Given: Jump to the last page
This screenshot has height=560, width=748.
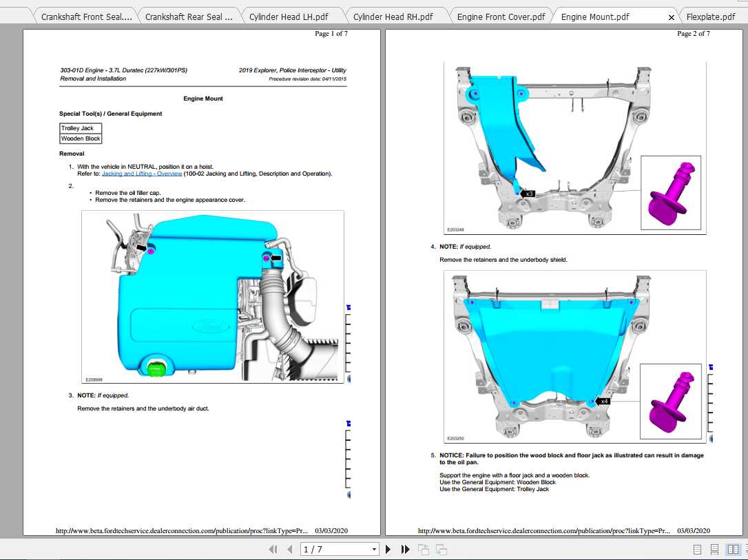Looking at the screenshot, I should click(x=405, y=549).
